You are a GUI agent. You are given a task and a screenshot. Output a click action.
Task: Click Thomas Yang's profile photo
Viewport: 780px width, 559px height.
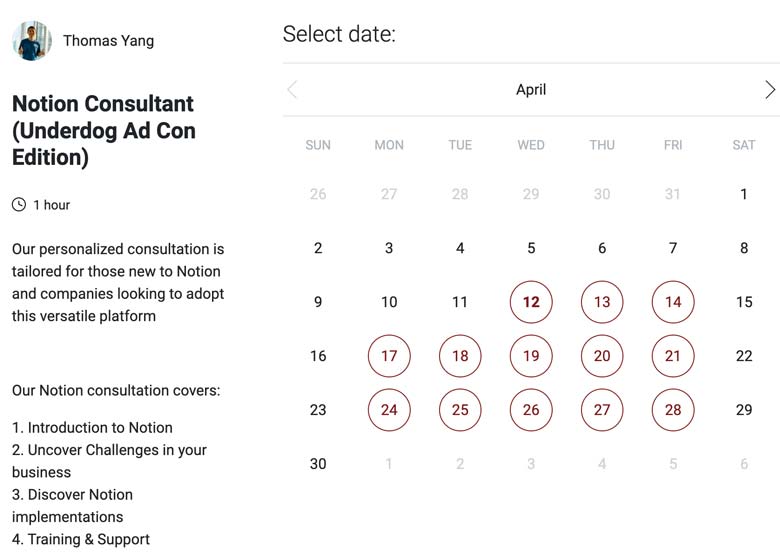(x=32, y=41)
